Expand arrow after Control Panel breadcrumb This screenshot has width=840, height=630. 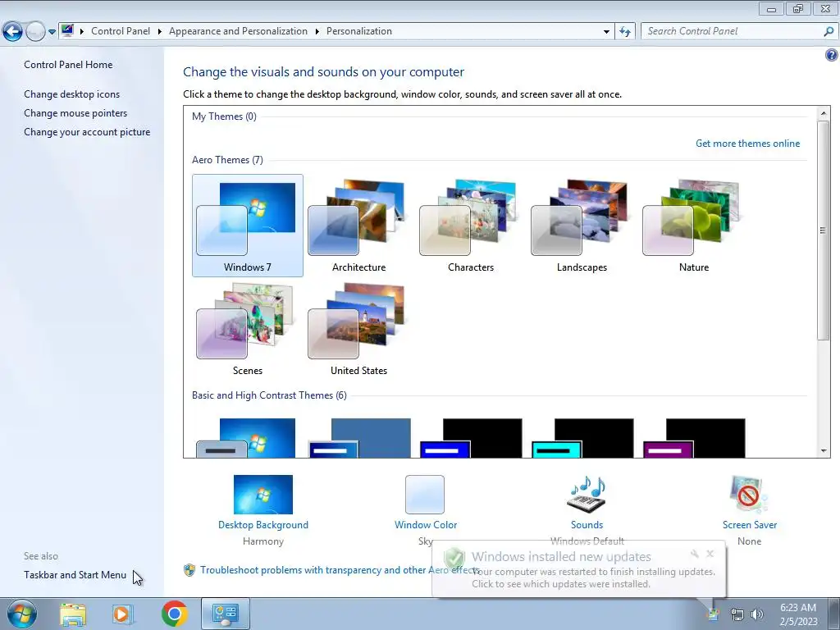click(x=160, y=32)
